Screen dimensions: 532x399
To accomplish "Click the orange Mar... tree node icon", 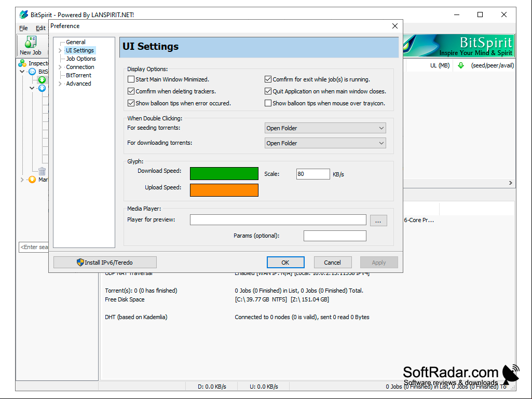I will [x=32, y=180].
